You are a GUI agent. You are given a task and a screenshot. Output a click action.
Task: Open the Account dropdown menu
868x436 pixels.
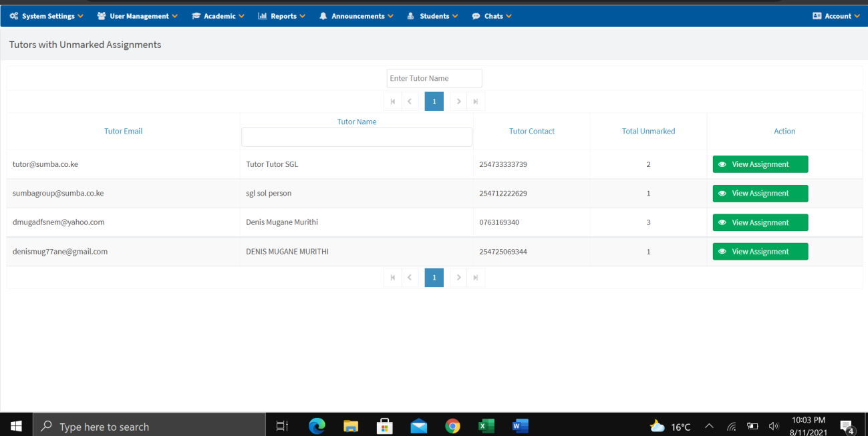coord(836,16)
